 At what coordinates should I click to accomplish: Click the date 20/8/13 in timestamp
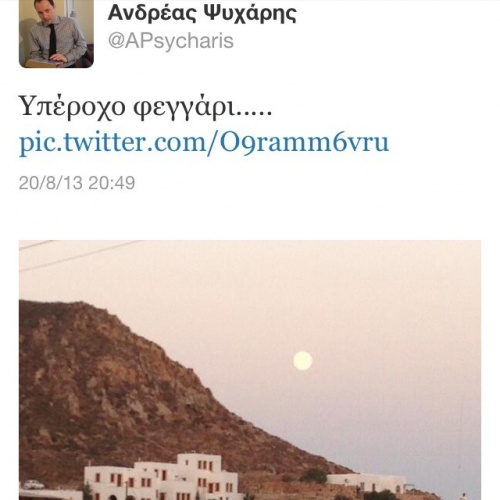pos(50,183)
